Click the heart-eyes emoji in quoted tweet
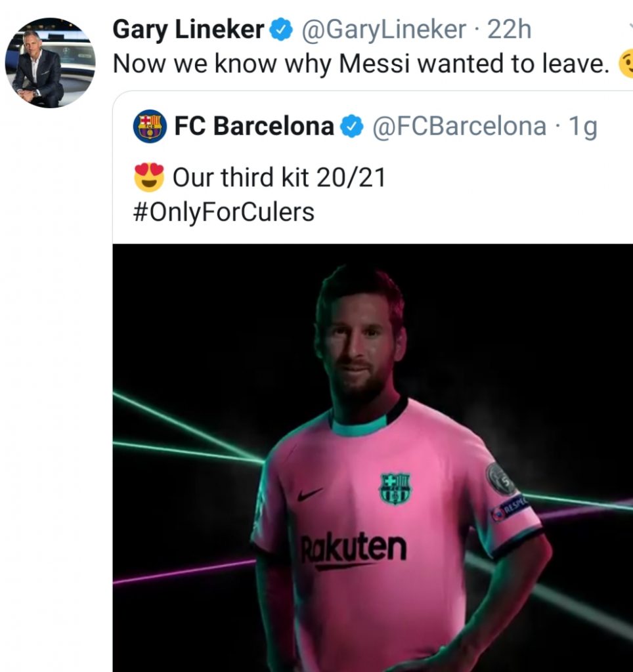 [x=149, y=177]
